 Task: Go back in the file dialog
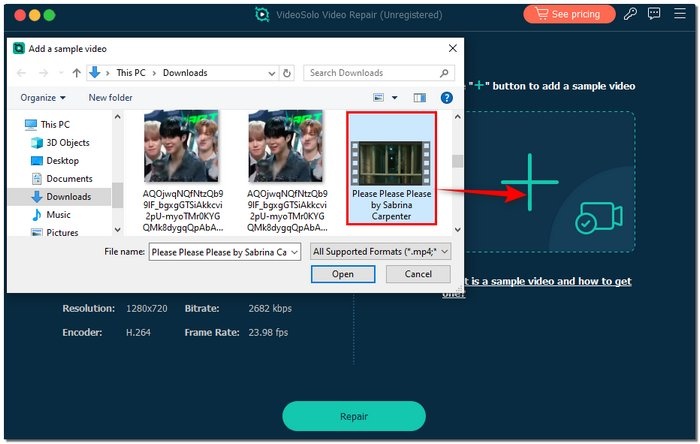point(21,73)
